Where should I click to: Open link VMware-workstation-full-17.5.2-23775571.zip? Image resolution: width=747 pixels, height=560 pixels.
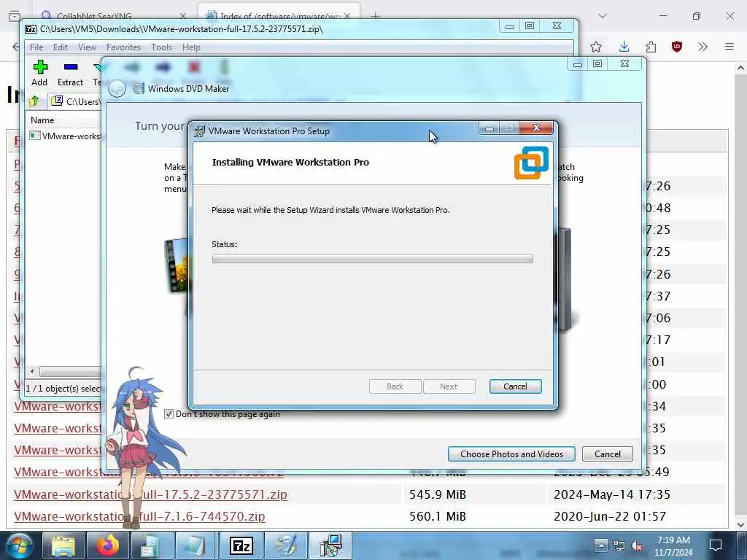(x=150, y=494)
